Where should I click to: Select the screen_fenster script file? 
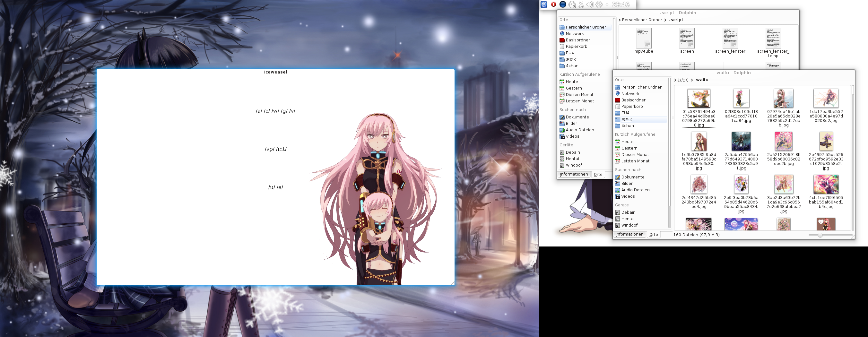point(730,41)
